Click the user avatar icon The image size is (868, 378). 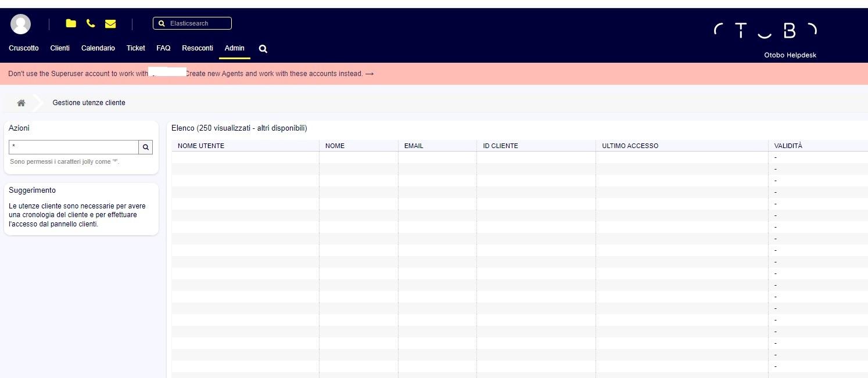pyautogui.click(x=21, y=24)
